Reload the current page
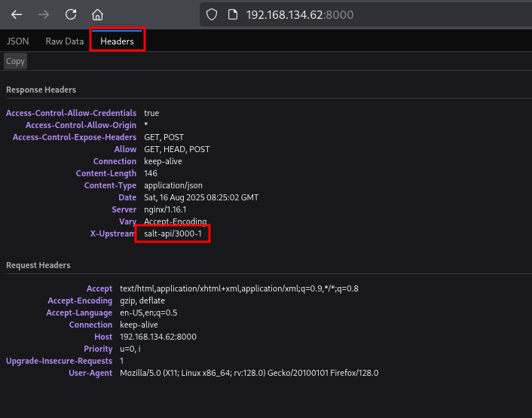The image size is (532, 418). pyautogui.click(x=71, y=14)
